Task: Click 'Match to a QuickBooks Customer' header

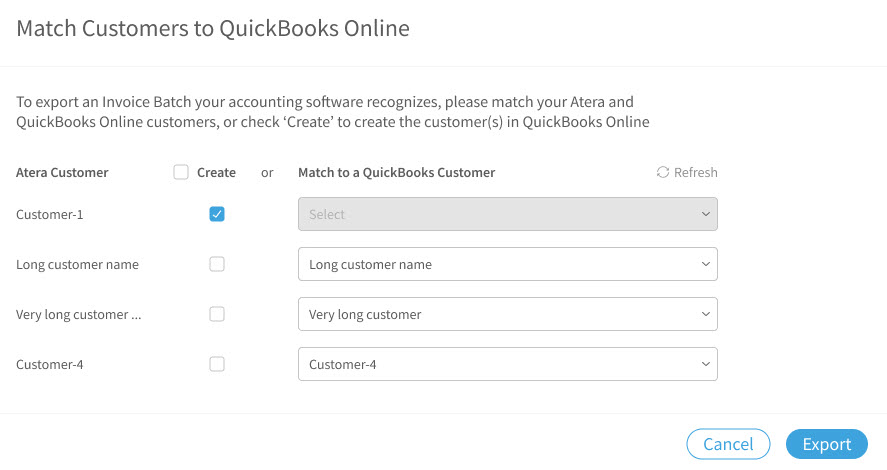Action: pyautogui.click(x=397, y=173)
